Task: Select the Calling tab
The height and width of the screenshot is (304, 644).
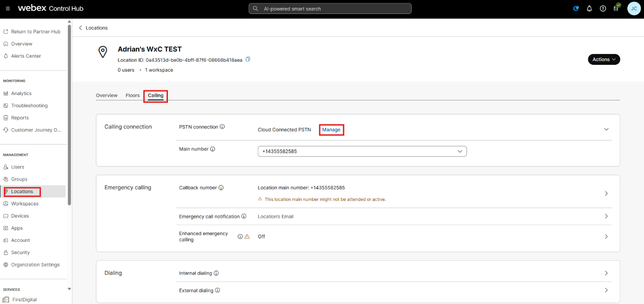Action: tap(156, 95)
